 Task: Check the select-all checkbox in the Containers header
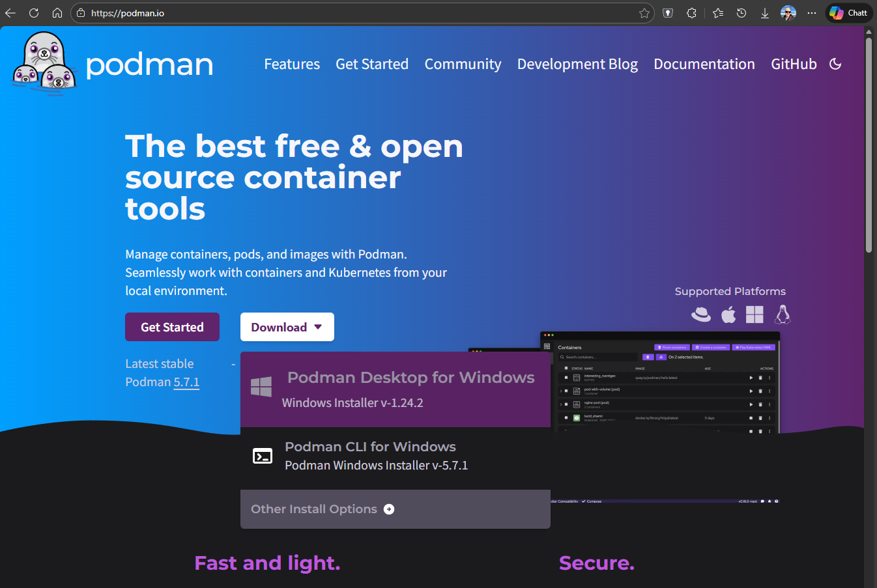coord(566,368)
